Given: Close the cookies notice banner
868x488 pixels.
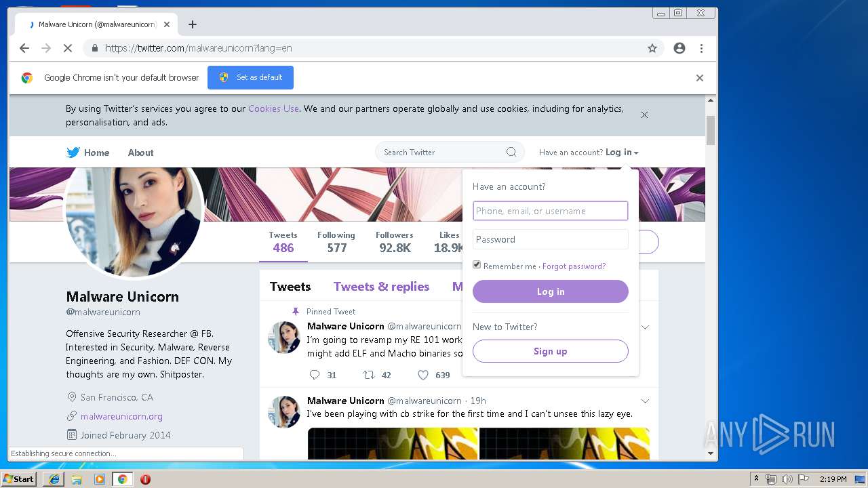Looking at the screenshot, I should point(644,115).
